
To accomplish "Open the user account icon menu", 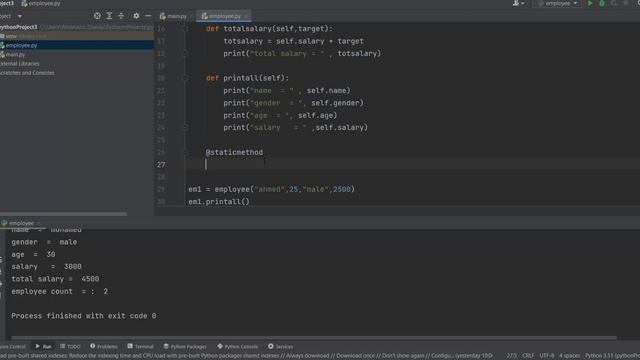I will click(x=518, y=3).
